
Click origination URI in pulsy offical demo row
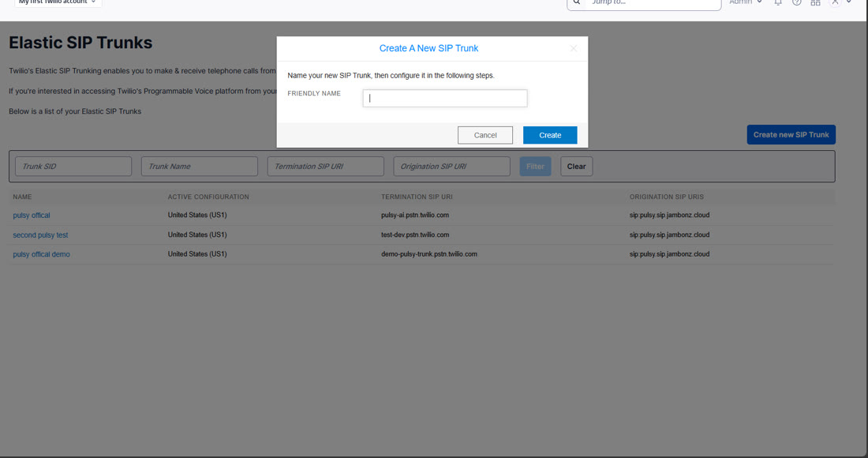669,254
